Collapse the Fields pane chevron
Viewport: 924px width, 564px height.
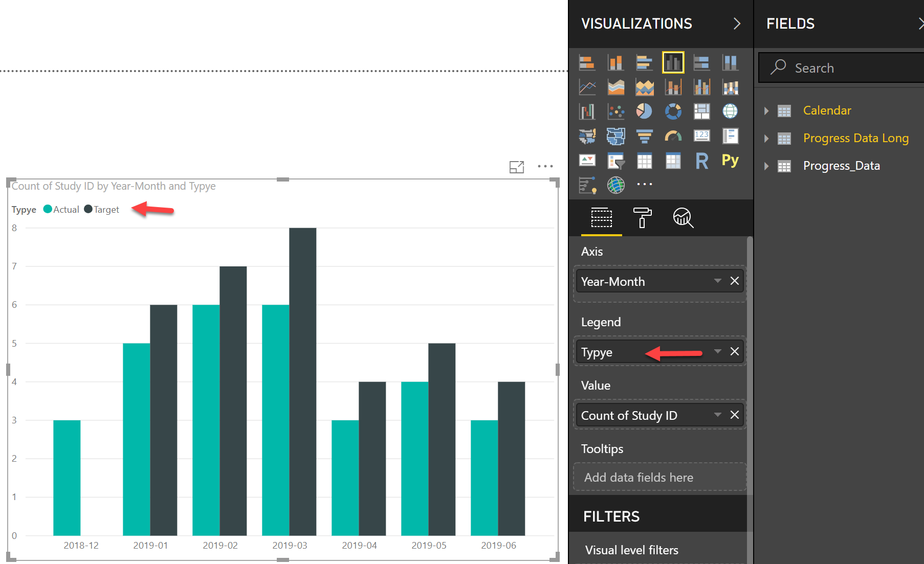[x=920, y=24]
